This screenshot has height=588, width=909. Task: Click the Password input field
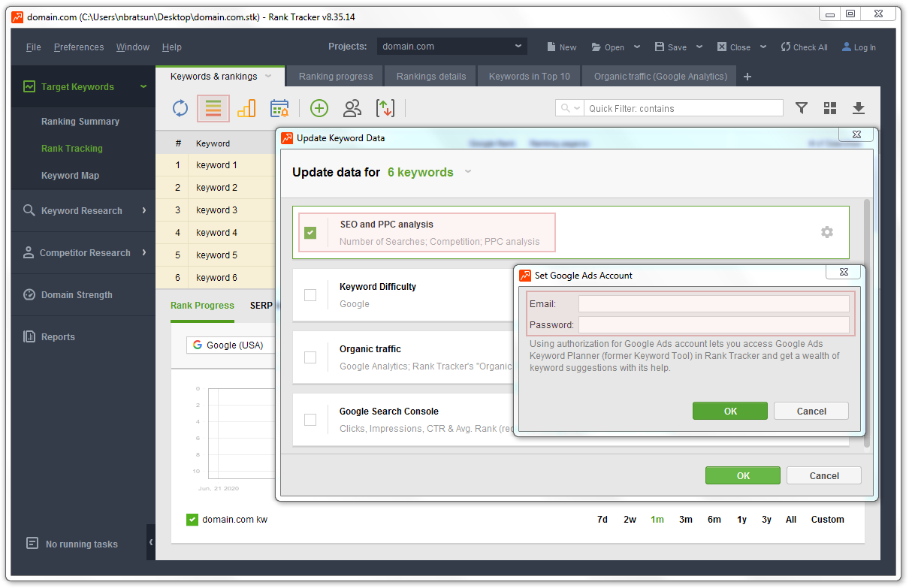[714, 324]
